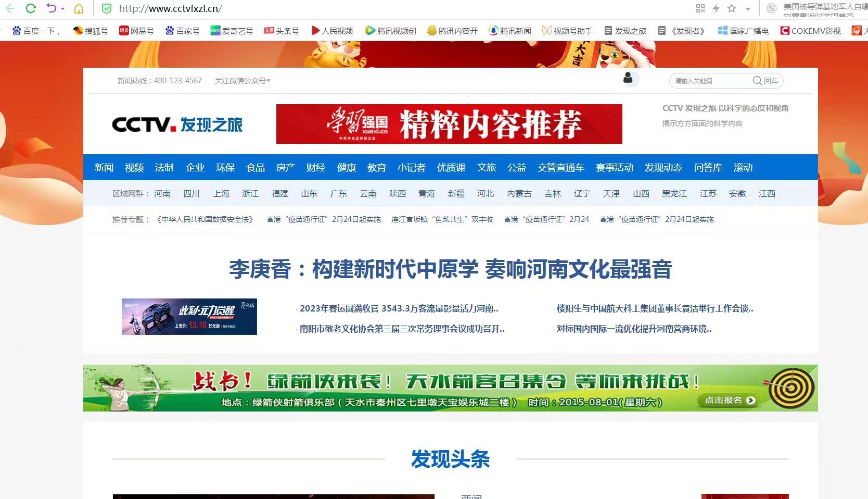
Task: Expand 关注微信公众号 dropdown
Action: pyautogui.click(x=242, y=81)
